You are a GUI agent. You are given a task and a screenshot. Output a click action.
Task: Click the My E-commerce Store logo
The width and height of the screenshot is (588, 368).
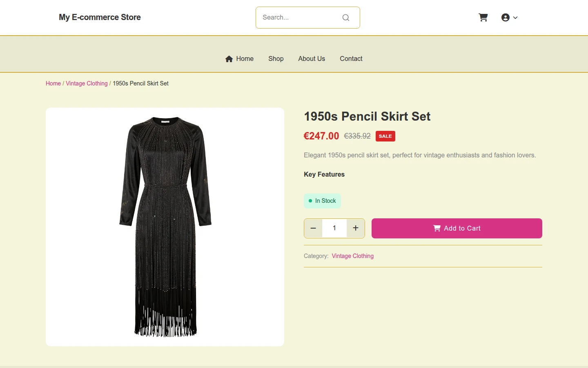tap(100, 17)
